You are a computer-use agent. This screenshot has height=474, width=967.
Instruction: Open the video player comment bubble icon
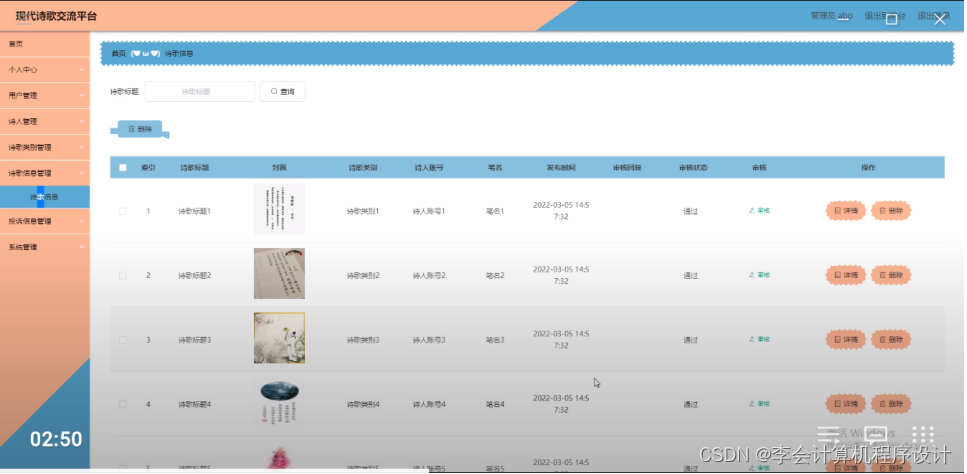876,435
